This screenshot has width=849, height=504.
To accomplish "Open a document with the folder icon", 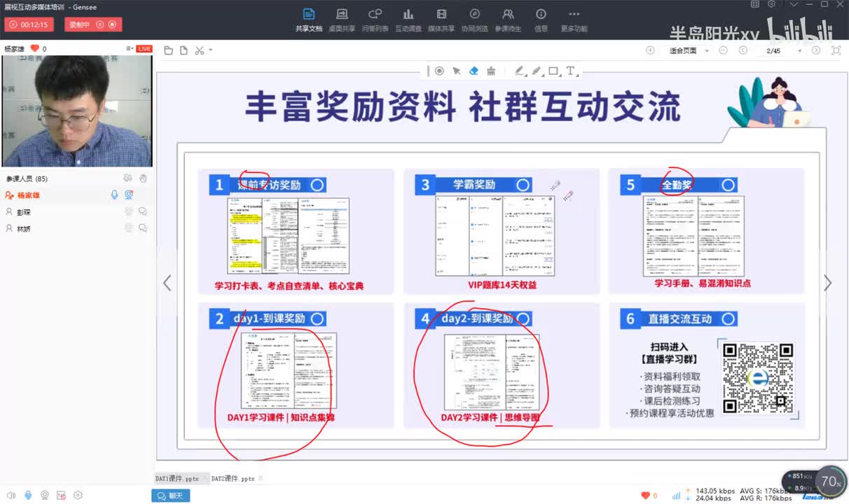I will click(168, 50).
